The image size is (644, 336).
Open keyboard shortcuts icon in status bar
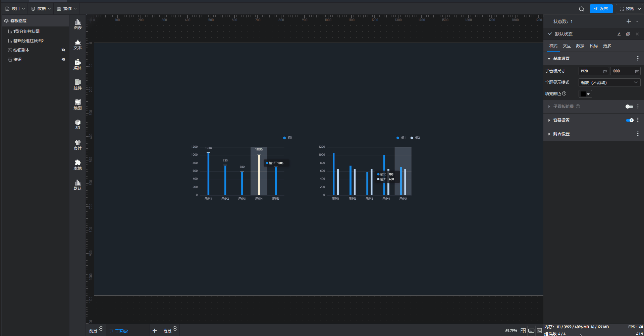[531, 331]
